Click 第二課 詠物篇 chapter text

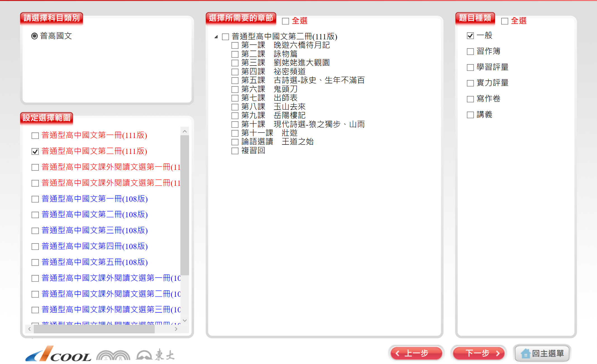[x=269, y=54]
